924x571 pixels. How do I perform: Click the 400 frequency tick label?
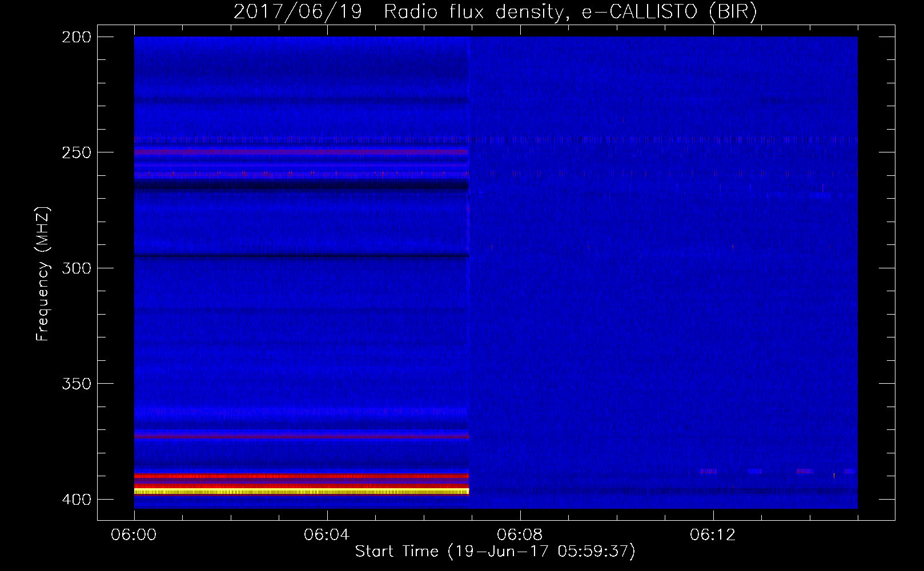(x=77, y=499)
